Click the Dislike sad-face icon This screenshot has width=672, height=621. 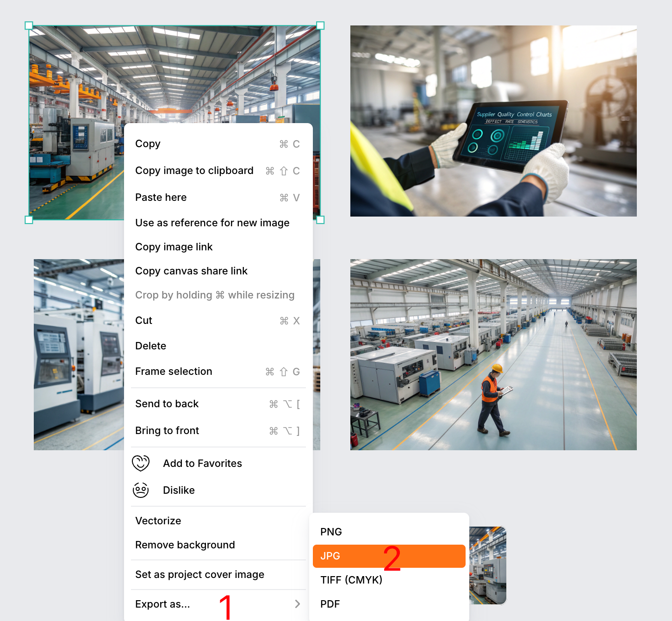[141, 490]
